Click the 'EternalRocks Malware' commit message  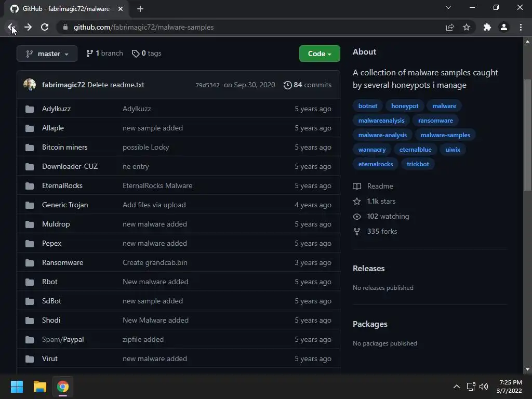(157, 185)
